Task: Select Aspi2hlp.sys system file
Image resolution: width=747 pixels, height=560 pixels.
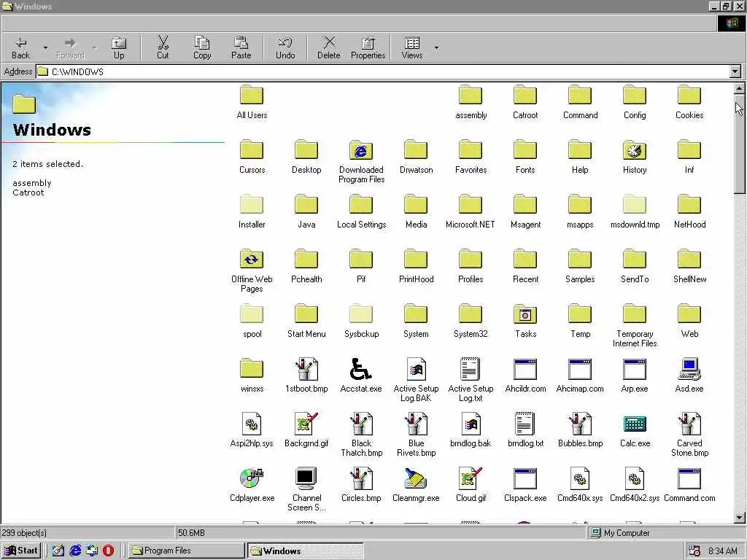Action: pos(252,430)
